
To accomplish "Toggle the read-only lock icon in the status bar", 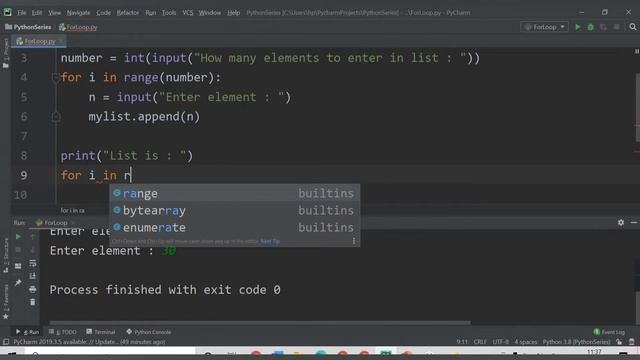I will (619, 342).
